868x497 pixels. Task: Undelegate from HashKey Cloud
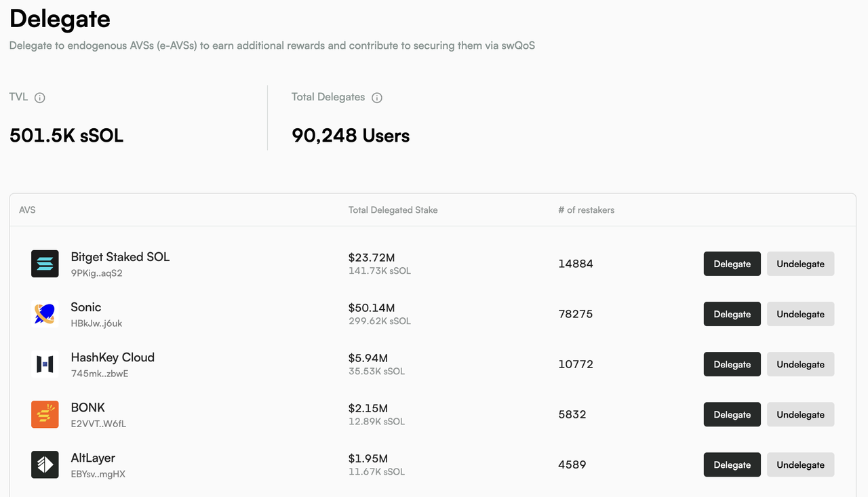[x=800, y=364]
